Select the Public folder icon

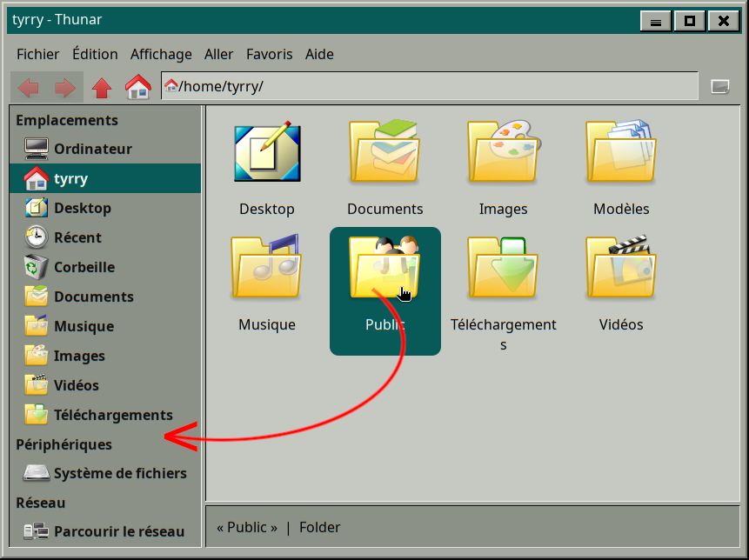(x=385, y=266)
